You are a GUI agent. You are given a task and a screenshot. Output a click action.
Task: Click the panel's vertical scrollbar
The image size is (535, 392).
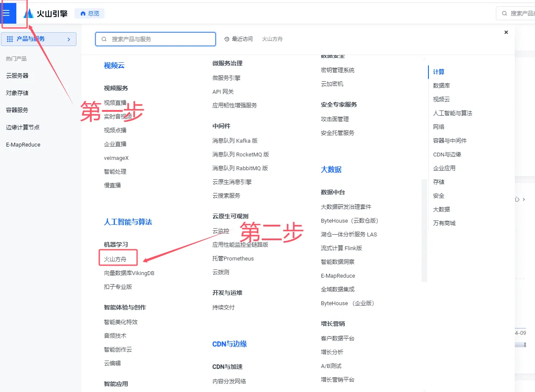(x=424, y=230)
